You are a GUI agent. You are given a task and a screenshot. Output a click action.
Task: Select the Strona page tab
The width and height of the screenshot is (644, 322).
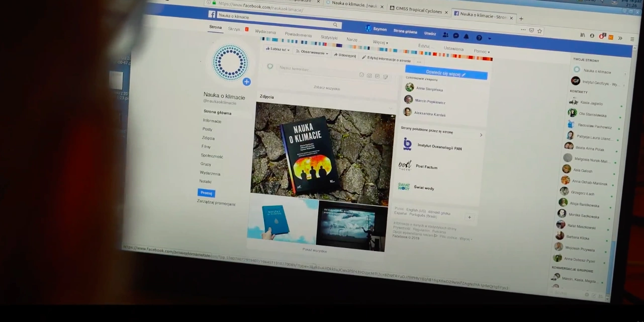tap(215, 27)
